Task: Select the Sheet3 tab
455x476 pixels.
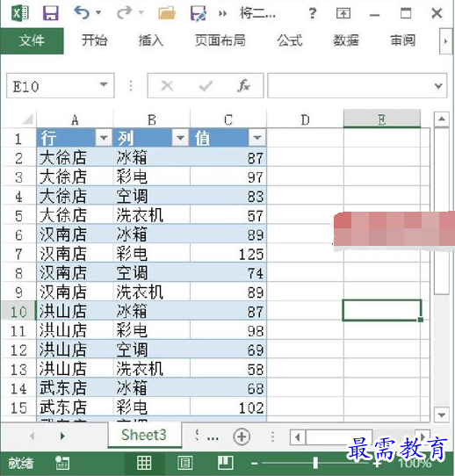Action: click(x=144, y=435)
